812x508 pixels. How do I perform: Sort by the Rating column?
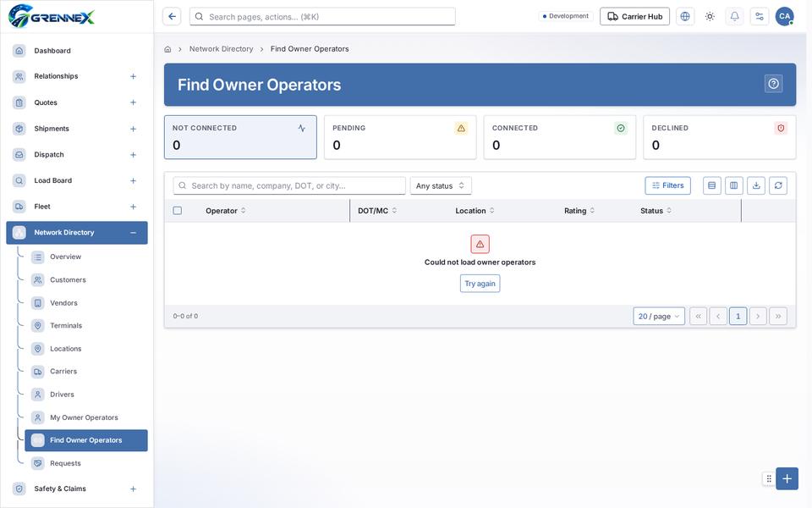coord(579,211)
